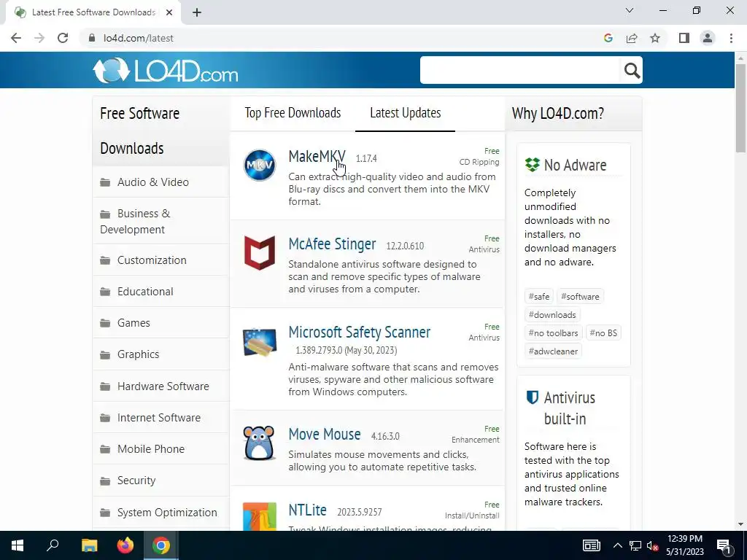Click the Install/Uninstall label by NTLite
The width and height of the screenshot is (747, 560).
472,516
